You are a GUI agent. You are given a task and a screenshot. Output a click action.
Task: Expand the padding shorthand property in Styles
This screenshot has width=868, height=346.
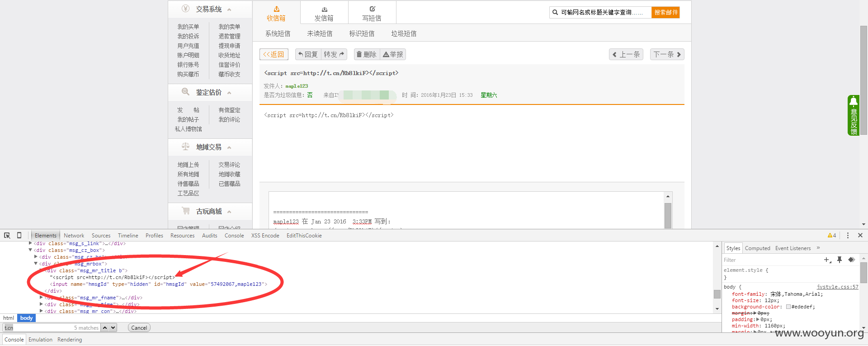(x=758, y=319)
